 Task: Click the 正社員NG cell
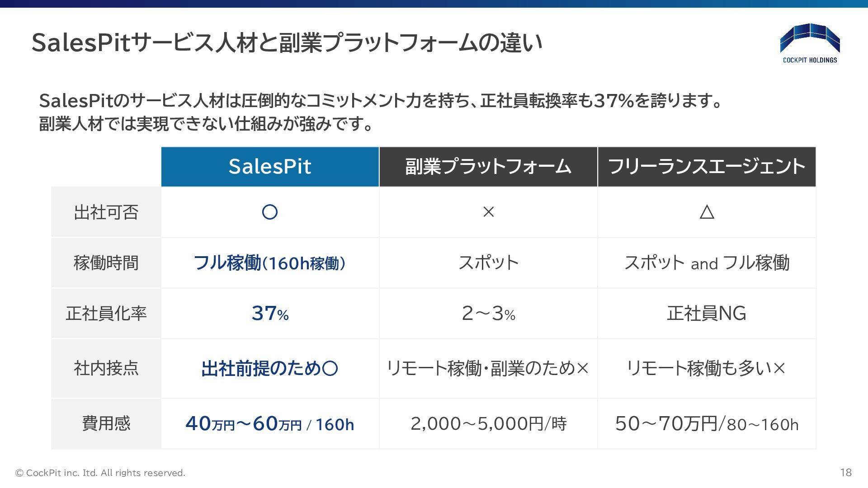[707, 314]
